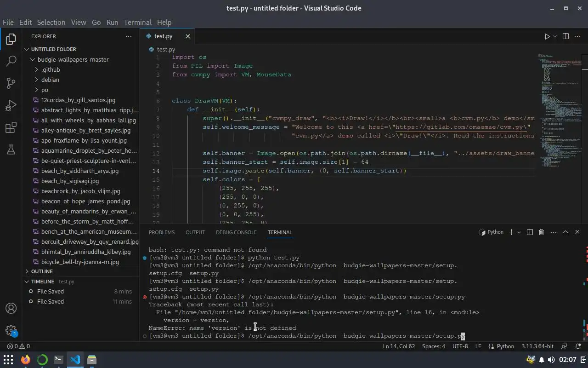Kill the terminal with trash icon
This screenshot has height=368, width=588.
click(541, 232)
